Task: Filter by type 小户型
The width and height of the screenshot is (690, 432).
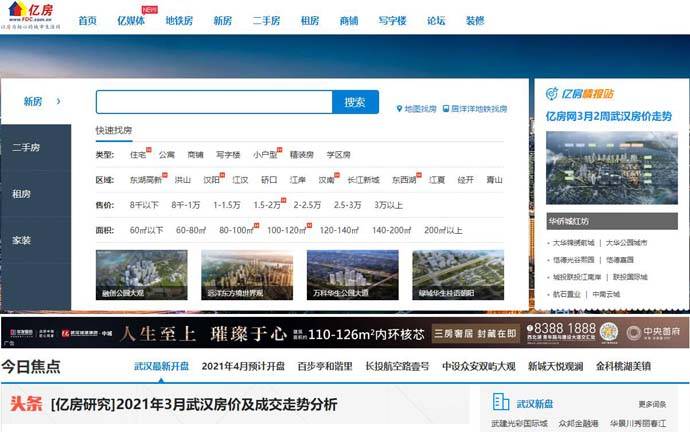Action: coord(265,155)
